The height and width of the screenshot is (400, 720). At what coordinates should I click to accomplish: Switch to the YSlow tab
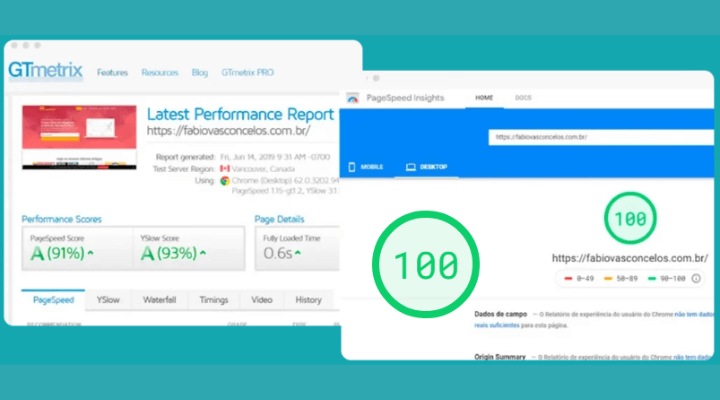click(108, 300)
